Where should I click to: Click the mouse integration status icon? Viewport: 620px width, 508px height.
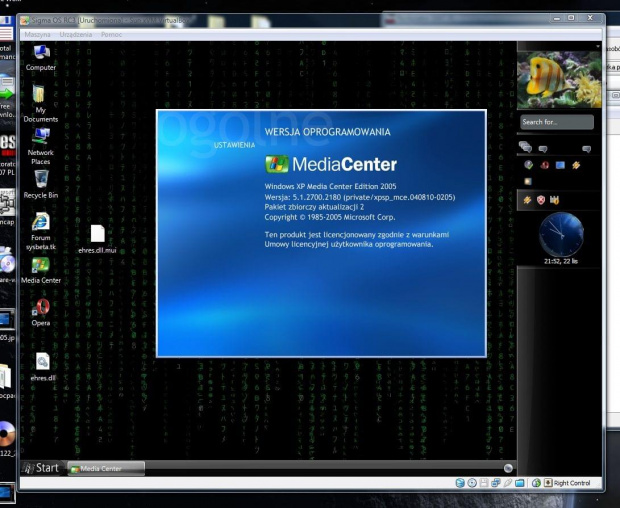tap(536, 483)
